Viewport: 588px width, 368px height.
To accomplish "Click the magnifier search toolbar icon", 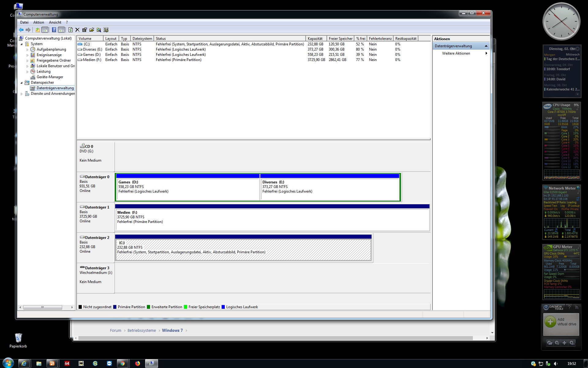I will (x=99, y=30).
